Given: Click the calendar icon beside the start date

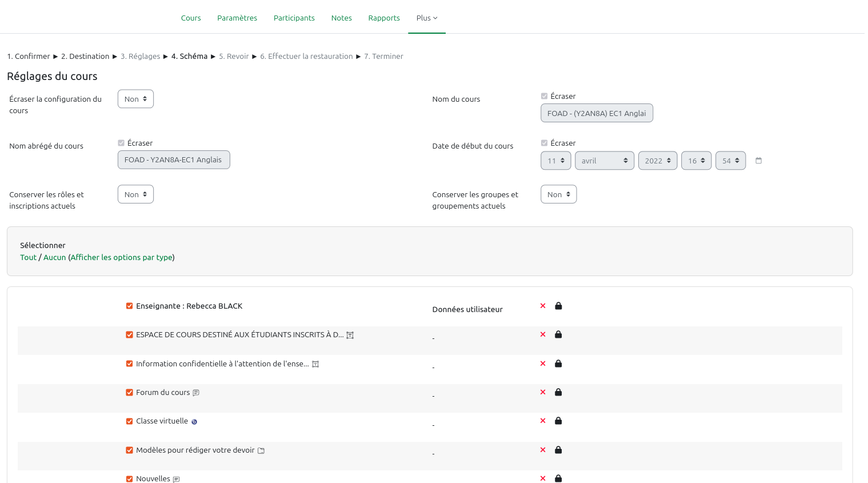Looking at the screenshot, I should [x=758, y=161].
